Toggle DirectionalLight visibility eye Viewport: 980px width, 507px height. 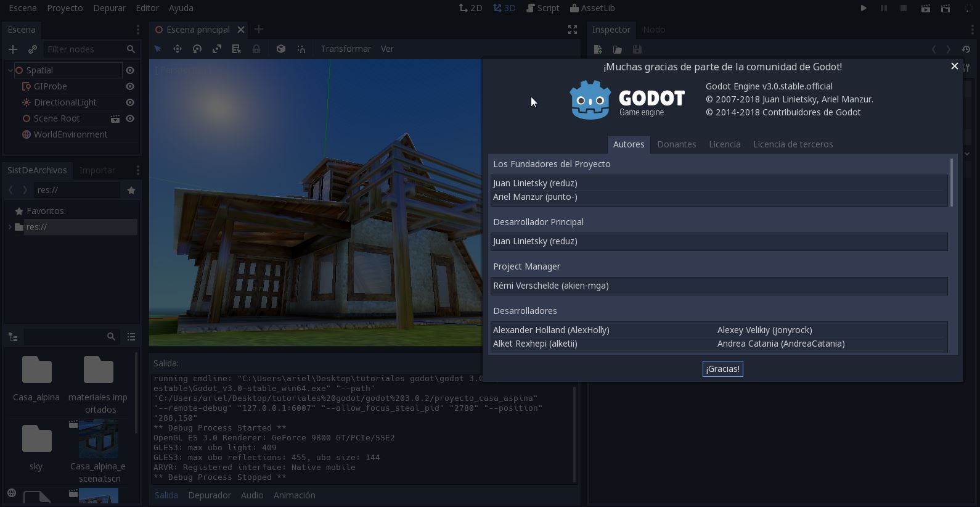(130, 102)
